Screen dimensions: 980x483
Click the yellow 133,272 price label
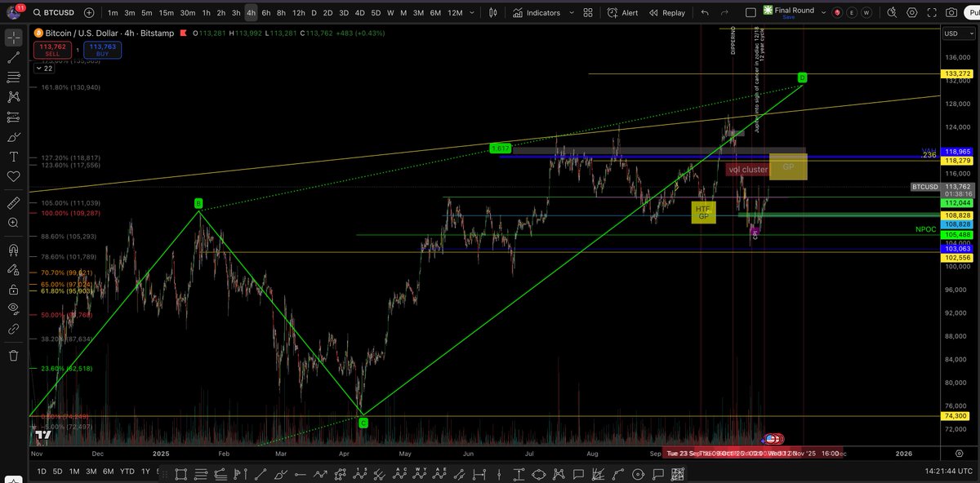coord(956,73)
